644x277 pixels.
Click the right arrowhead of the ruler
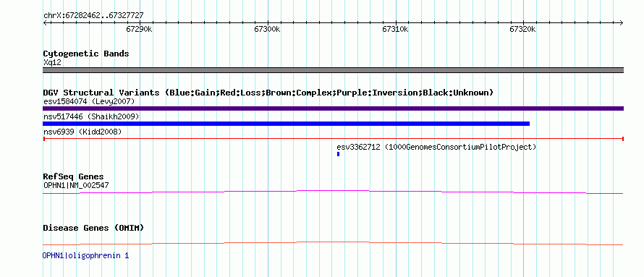click(622, 23)
